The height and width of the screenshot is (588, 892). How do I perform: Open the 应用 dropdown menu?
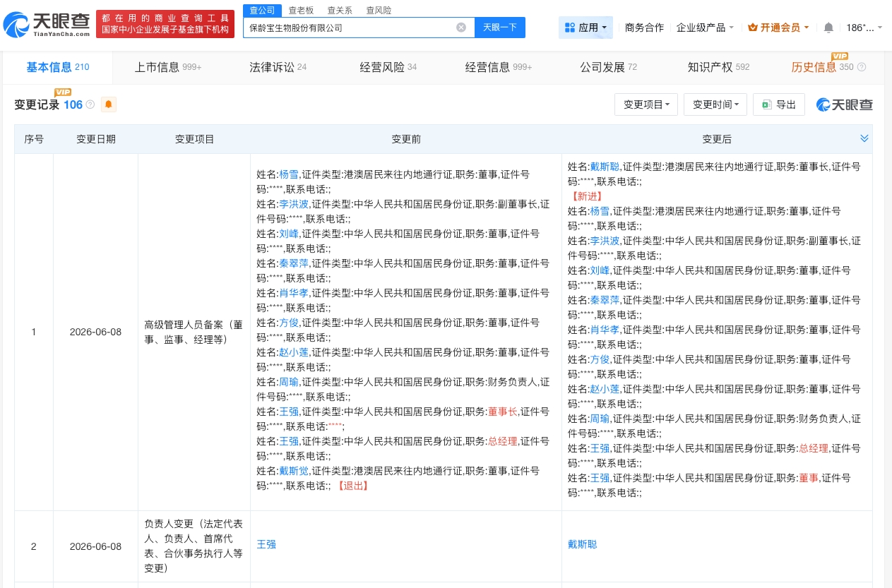[x=585, y=28]
